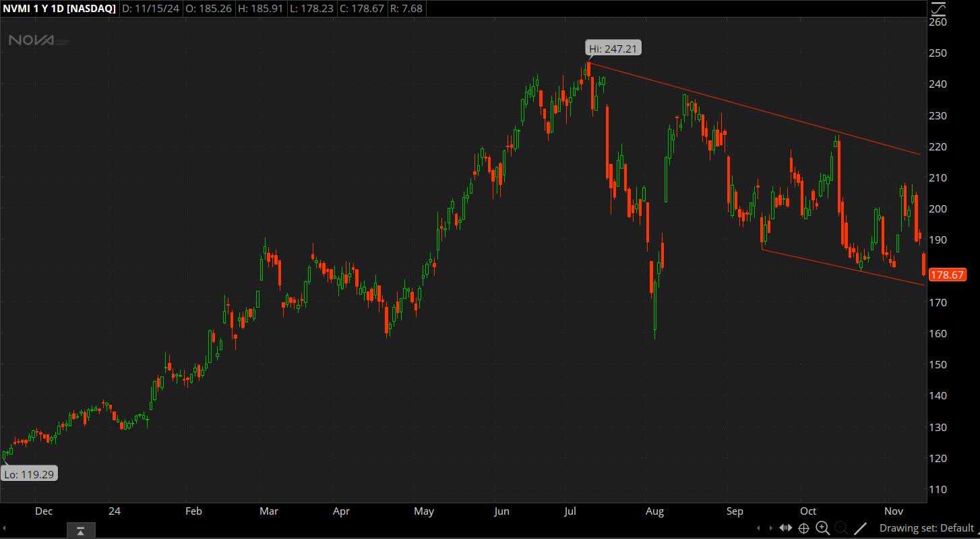Click the Hi: 247.21 label on the chart
Screen dimensions: 980x539
pos(612,48)
